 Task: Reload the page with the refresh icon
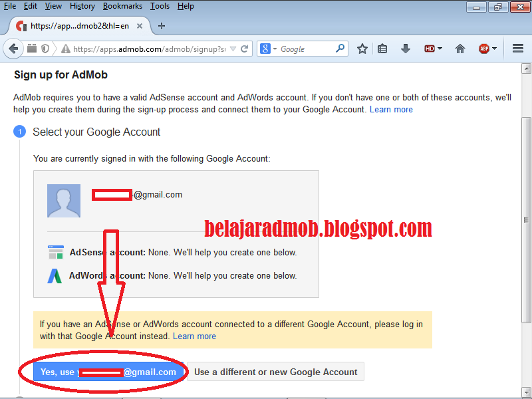pyautogui.click(x=245, y=49)
